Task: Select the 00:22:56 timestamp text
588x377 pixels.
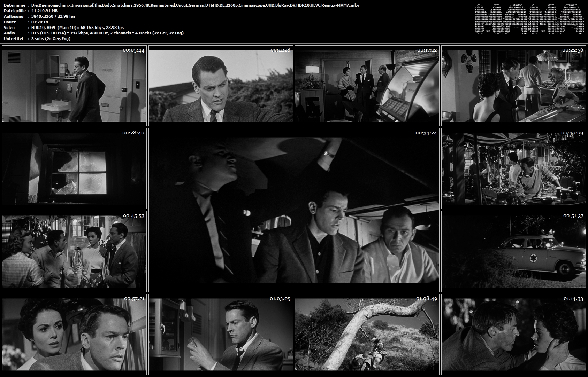Action: coord(573,50)
